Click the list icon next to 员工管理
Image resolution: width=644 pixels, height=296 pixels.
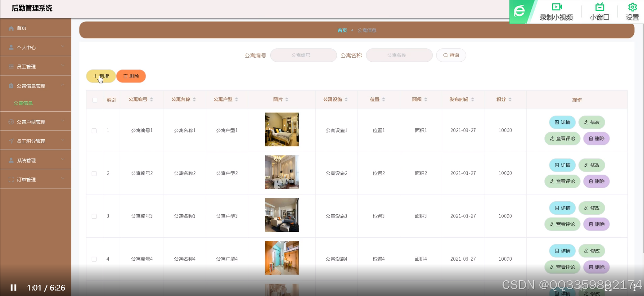point(11,67)
